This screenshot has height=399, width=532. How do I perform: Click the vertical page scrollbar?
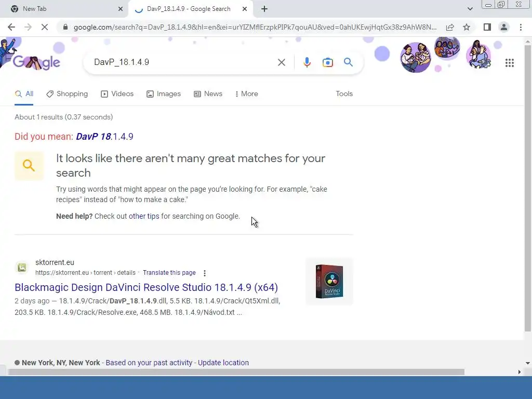point(528,188)
